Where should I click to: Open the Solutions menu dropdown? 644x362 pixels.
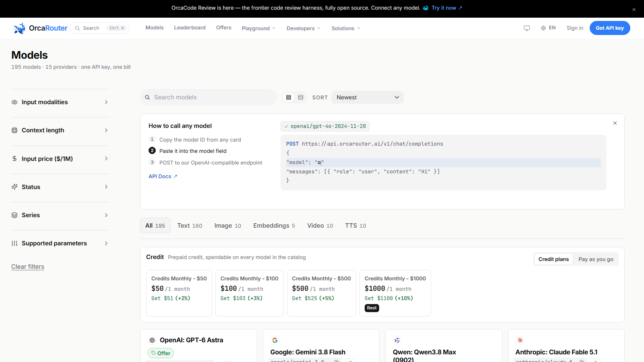coord(346,28)
